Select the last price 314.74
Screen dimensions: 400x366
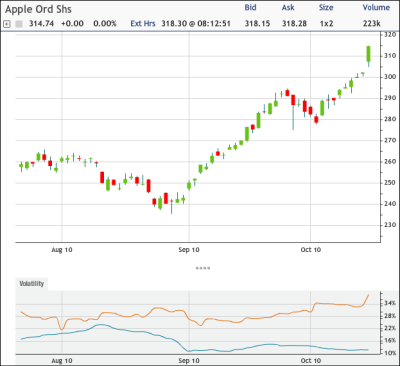(41, 24)
